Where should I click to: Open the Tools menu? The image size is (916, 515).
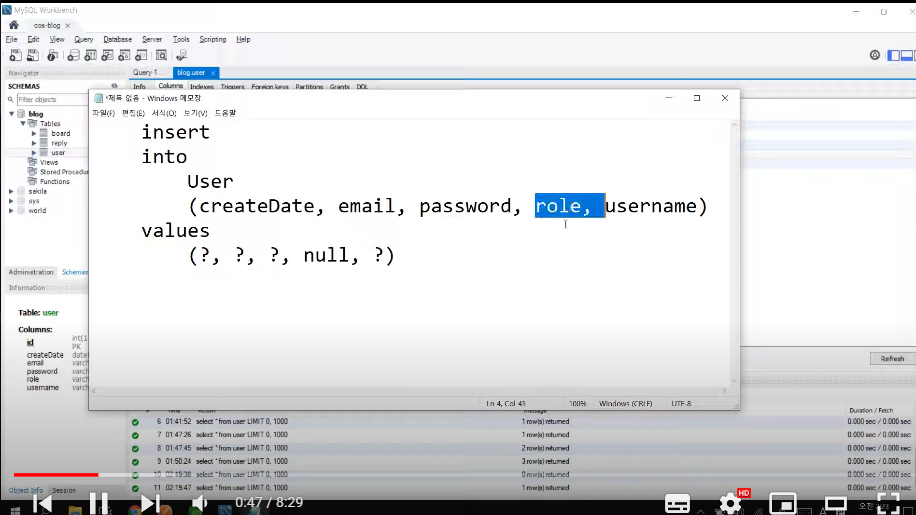181,39
